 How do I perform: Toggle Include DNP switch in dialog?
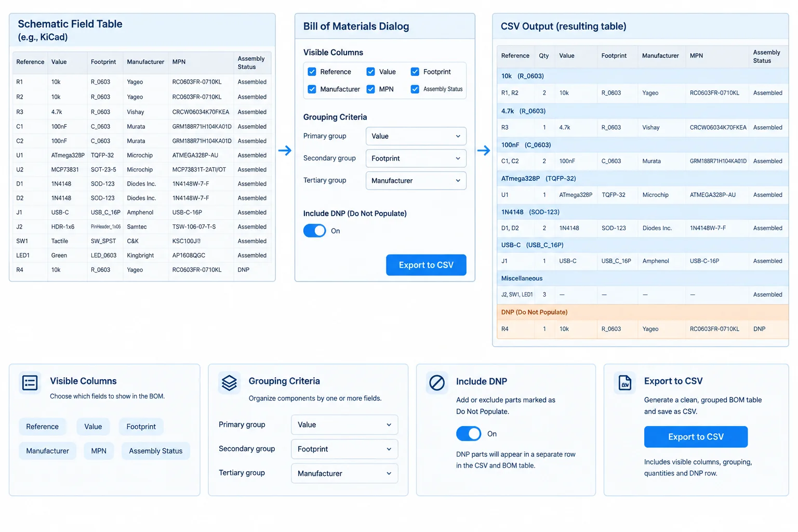tap(315, 231)
